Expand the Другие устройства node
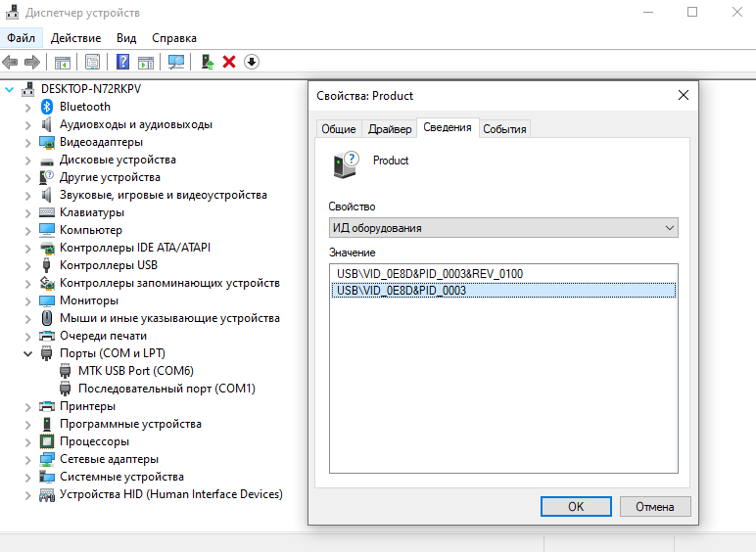 point(28,178)
